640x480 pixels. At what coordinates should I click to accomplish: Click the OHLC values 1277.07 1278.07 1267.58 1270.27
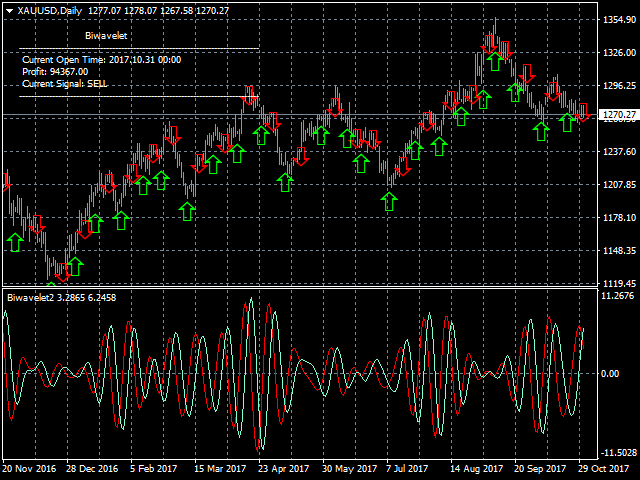[x=158, y=11]
